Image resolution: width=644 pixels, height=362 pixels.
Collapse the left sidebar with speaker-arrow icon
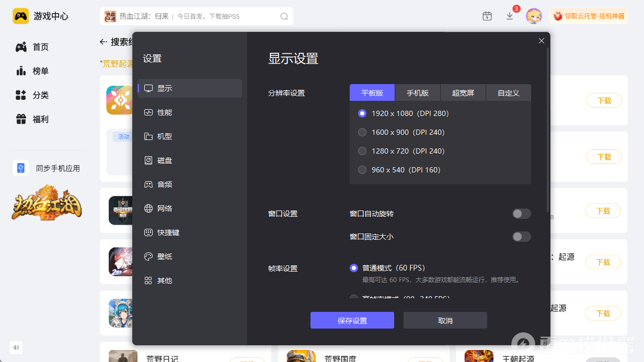[16, 347]
